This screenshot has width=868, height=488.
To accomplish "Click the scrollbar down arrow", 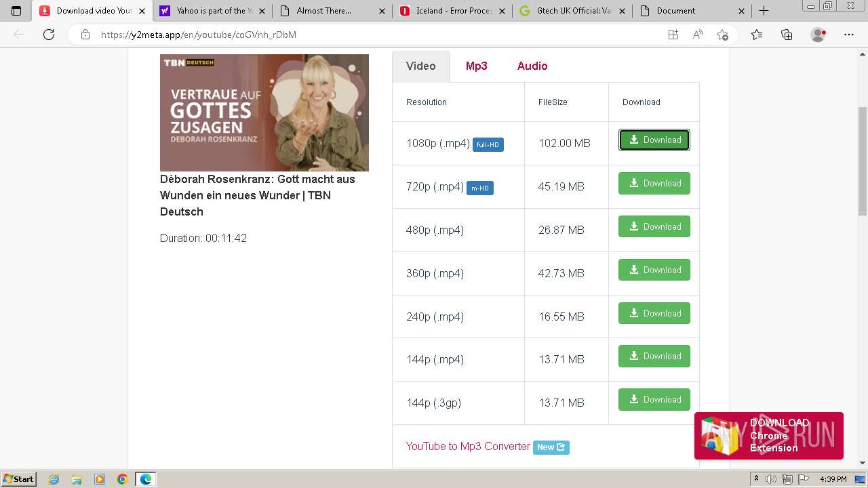I will [863, 462].
